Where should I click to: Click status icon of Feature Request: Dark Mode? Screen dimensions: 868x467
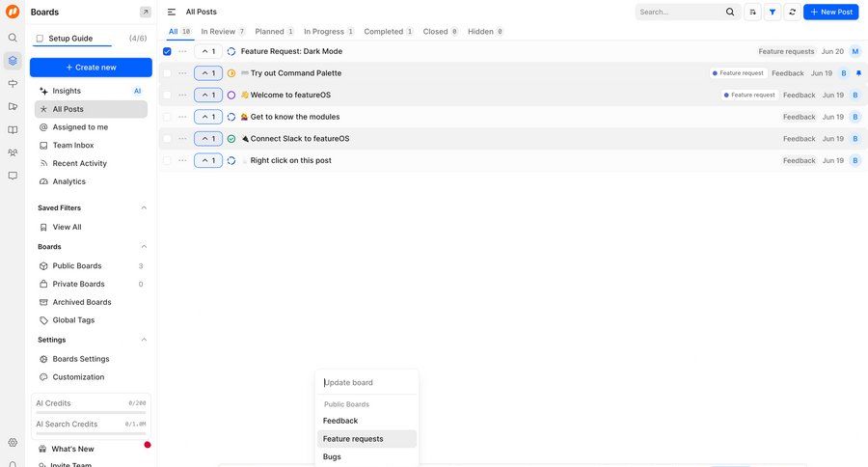coord(231,51)
